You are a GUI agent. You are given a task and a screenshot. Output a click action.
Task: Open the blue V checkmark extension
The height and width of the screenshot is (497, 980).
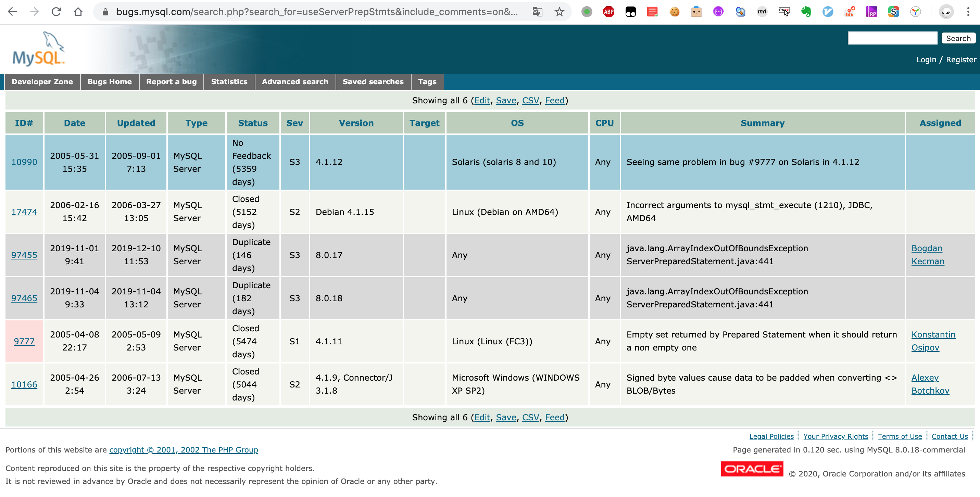(x=828, y=12)
